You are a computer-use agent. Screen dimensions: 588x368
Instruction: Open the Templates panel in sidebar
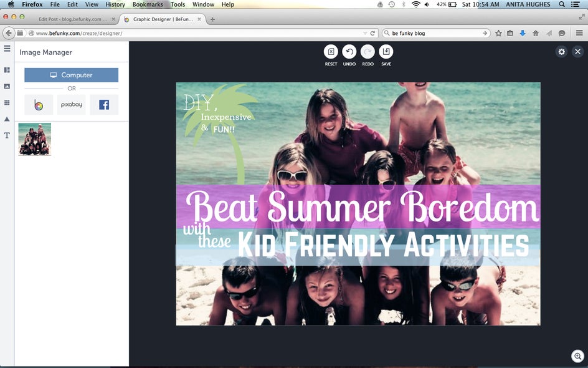[7, 70]
